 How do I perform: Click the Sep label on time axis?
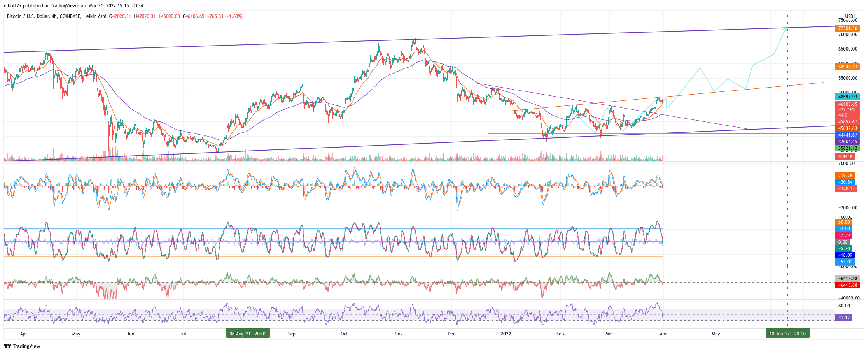coord(292,334)
